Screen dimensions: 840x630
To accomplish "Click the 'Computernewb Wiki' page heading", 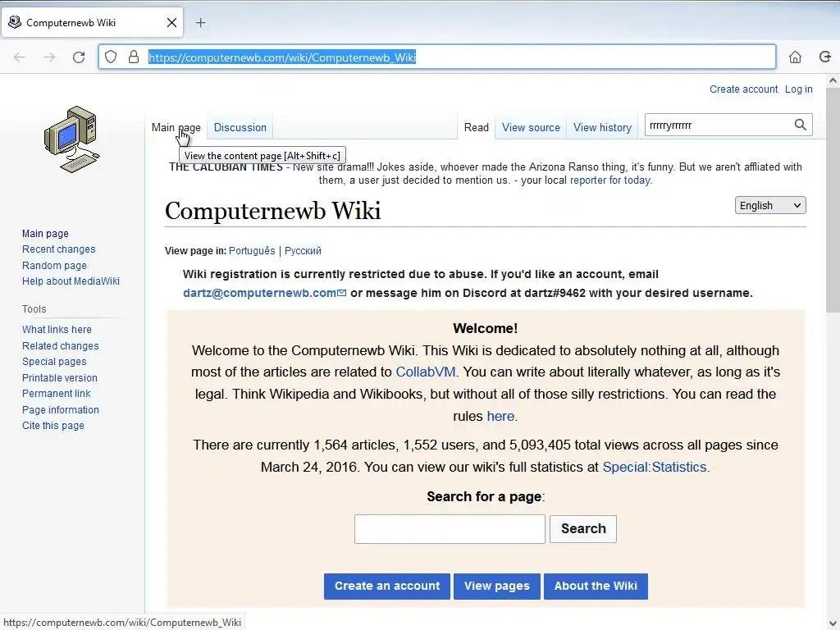I will point(272,211).
